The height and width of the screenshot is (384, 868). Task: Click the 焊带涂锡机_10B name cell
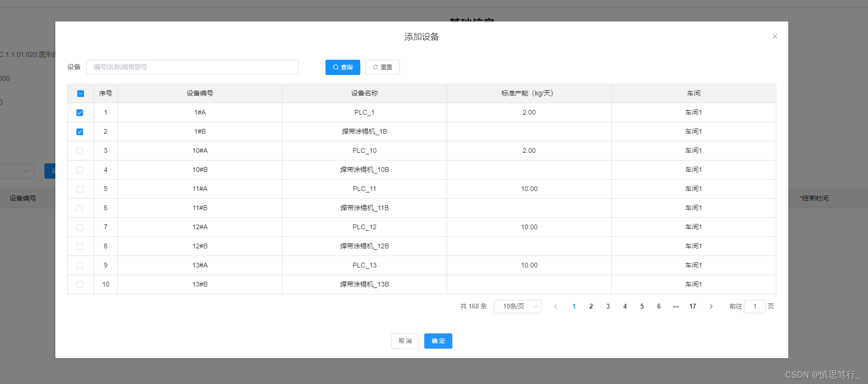click(365, 170)
